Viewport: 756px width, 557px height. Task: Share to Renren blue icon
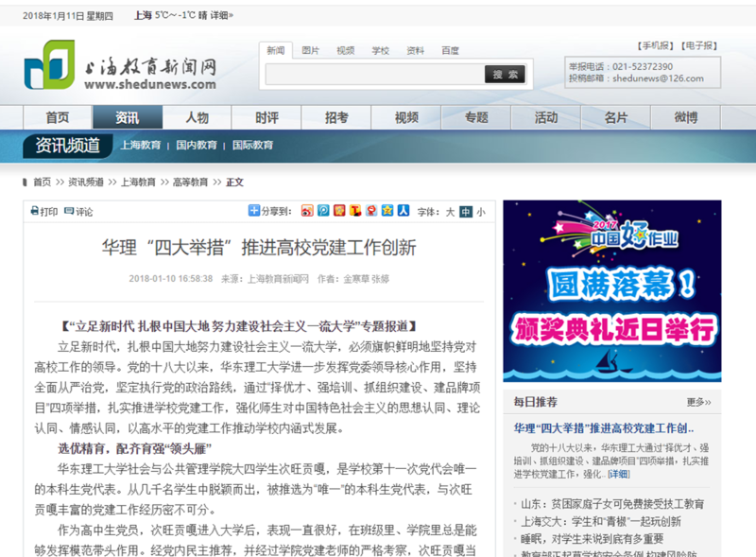(403, 211)
